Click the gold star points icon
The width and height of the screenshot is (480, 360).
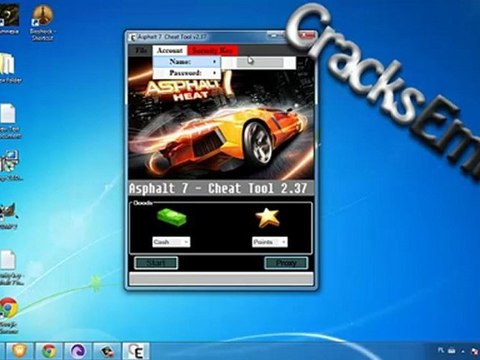(268, 218)
